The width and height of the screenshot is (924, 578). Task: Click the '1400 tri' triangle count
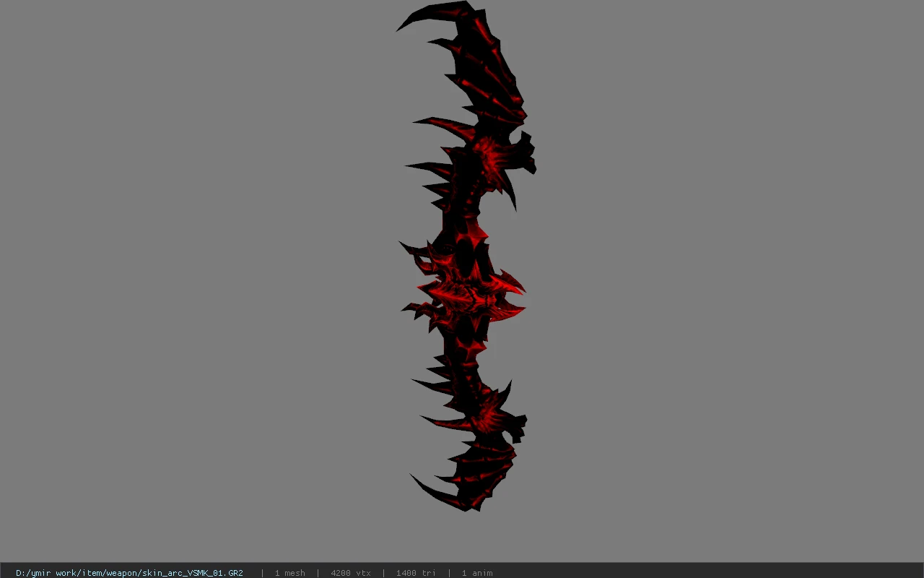[416, 573]
